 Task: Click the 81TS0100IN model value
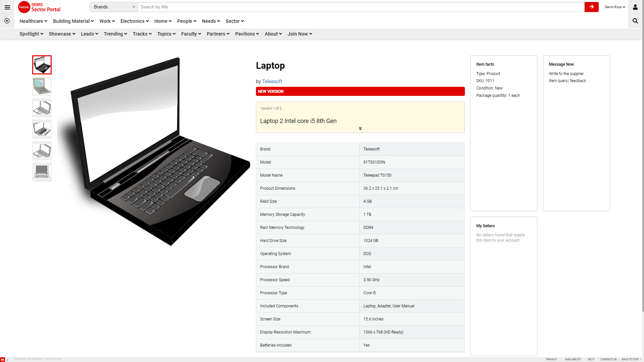click(374, 162)
